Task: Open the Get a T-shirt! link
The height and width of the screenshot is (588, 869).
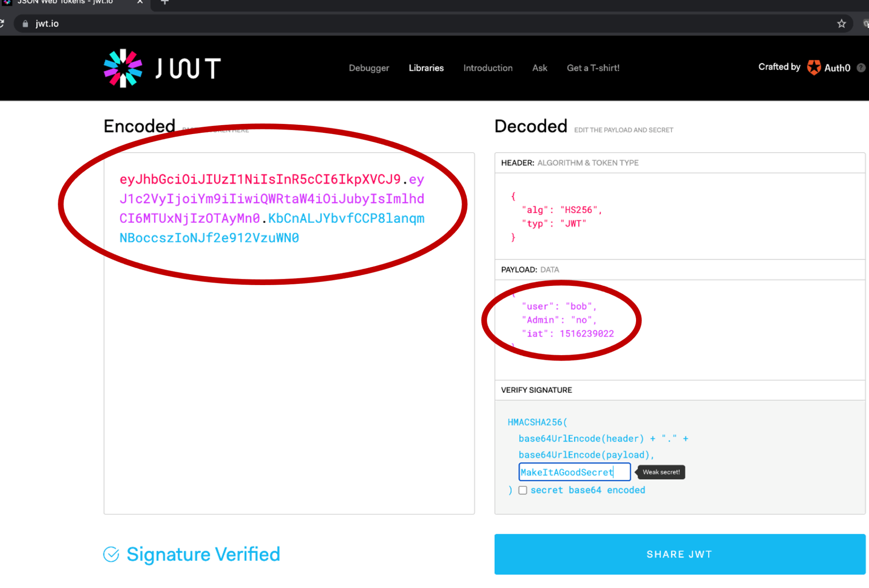Action: tap(593, 68)
